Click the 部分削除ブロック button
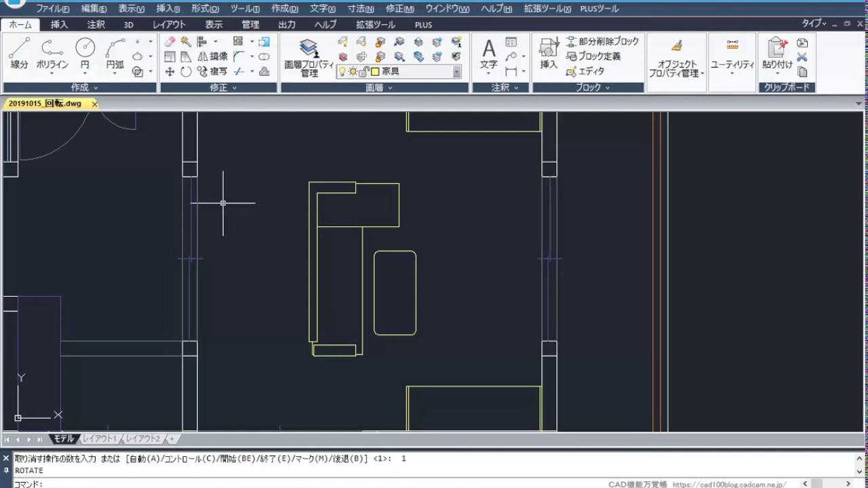This screenshot has height=488, width=868. click(x=602, y=41)
